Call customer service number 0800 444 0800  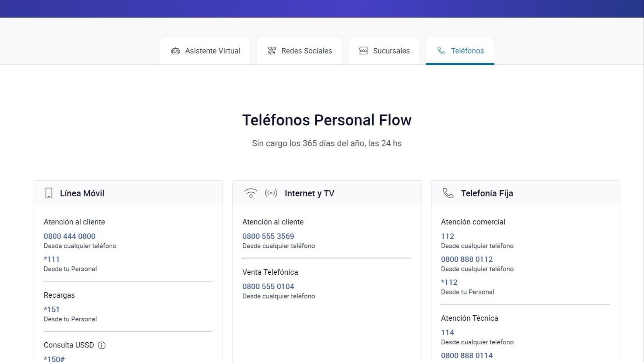point(69,236)
